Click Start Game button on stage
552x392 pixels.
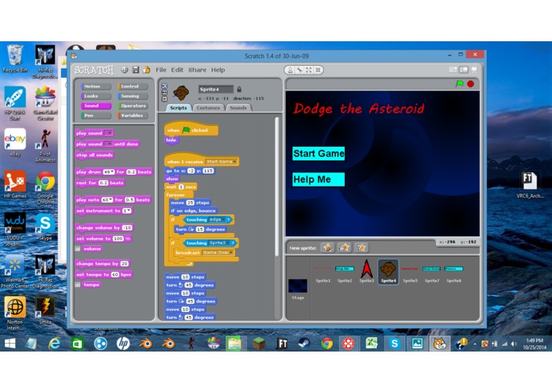[x=318, y=154]
